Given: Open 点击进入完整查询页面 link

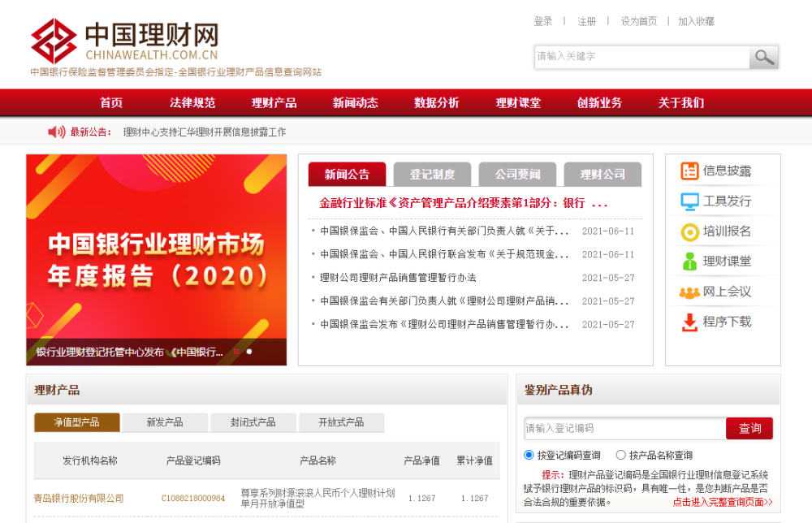Looking at the screenshot, I should (x=723, y=502).
